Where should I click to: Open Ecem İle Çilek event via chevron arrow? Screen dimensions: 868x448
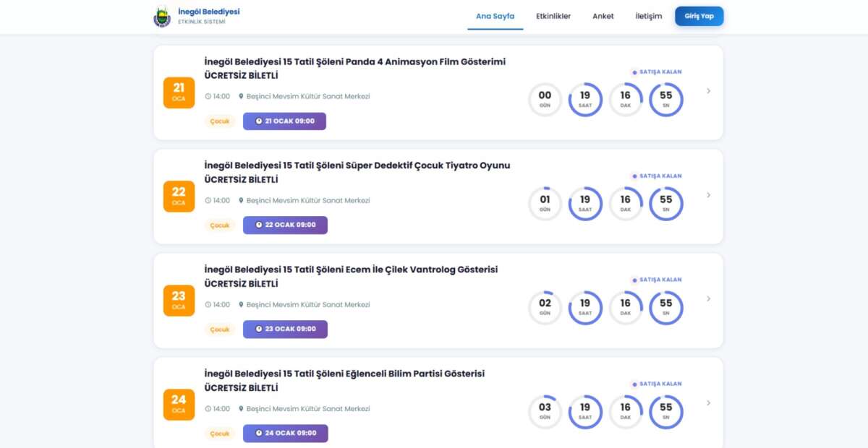708,299
